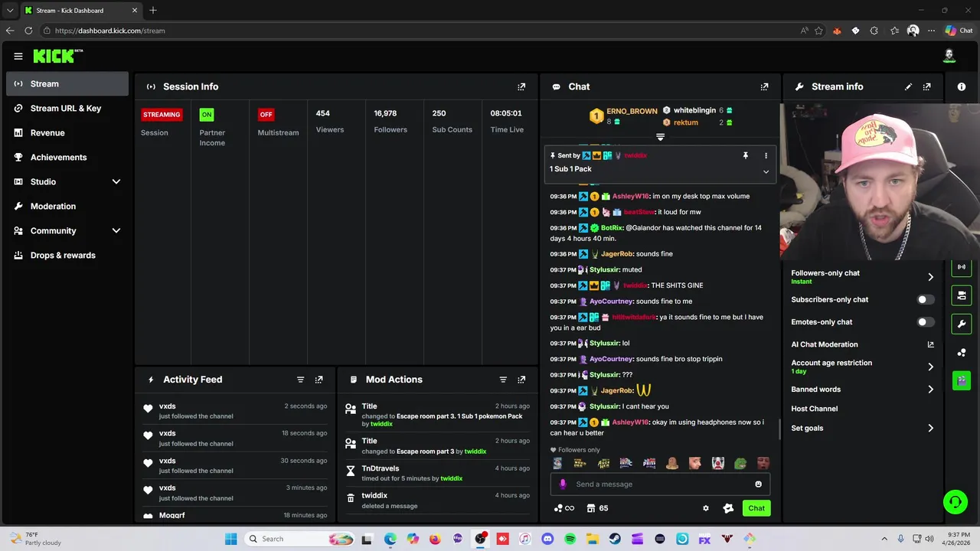This screenshot has height=551, width=980.
Task: Pop out the Stream info panel
Action: pyautogui.click(x=927, y=87)
